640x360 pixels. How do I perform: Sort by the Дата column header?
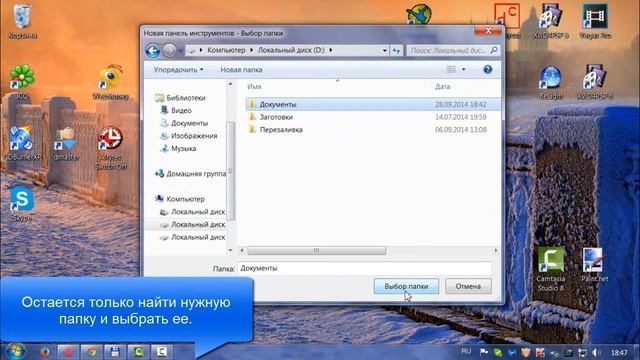pyautogui.click(x=442, y=87)
